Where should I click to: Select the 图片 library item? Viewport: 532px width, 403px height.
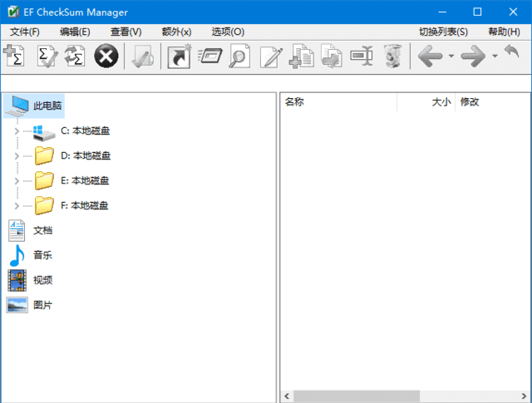[42, 305]
